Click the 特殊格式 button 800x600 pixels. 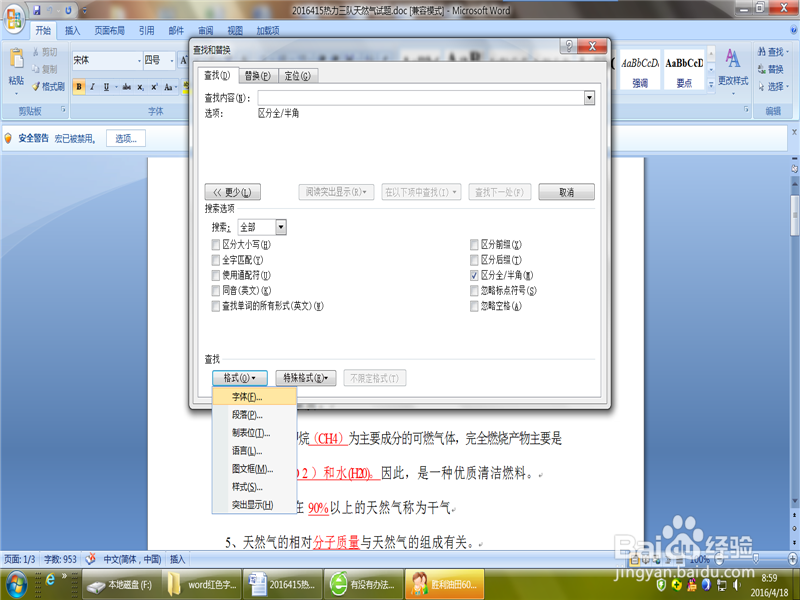point(307,378)
